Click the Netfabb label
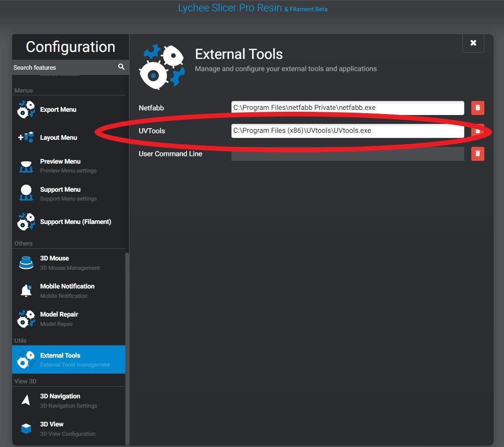Viewport: 504px width, 447px height. point(151,108)
